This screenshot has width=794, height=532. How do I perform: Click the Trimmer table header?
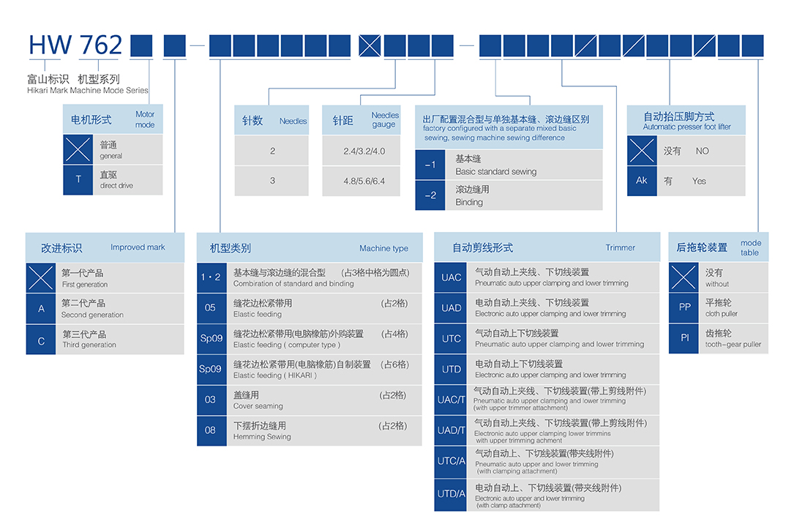coord(547,247)
